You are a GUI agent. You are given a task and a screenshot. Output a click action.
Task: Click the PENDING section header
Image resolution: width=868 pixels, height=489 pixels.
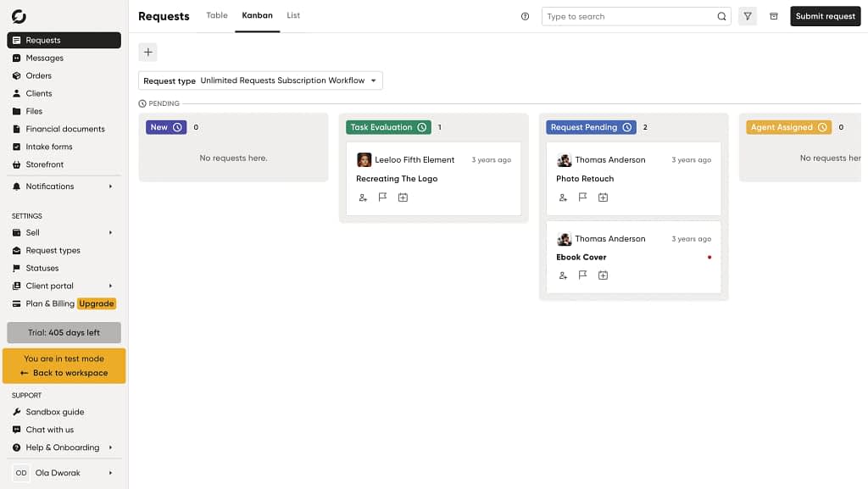click(159, 103)
